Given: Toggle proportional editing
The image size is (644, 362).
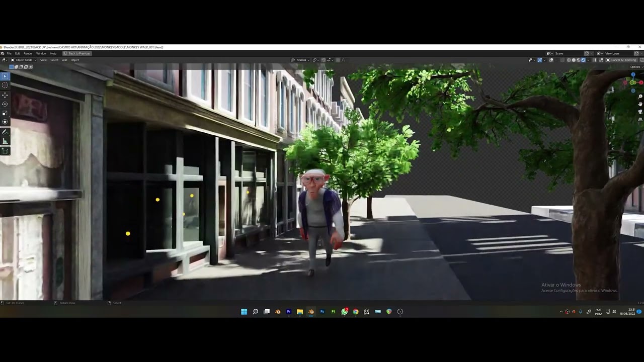Looking at the screenshot, I should click(x=338, y=60).
